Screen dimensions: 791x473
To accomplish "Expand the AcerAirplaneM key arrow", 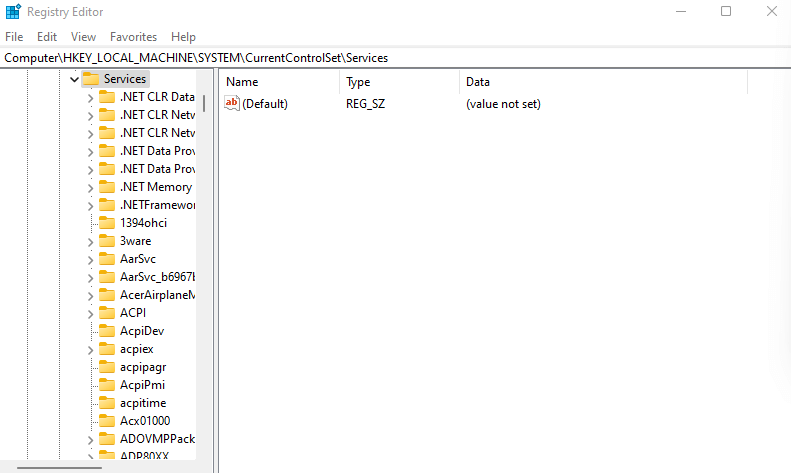I will pyautogui.click(x=90, y=296).
